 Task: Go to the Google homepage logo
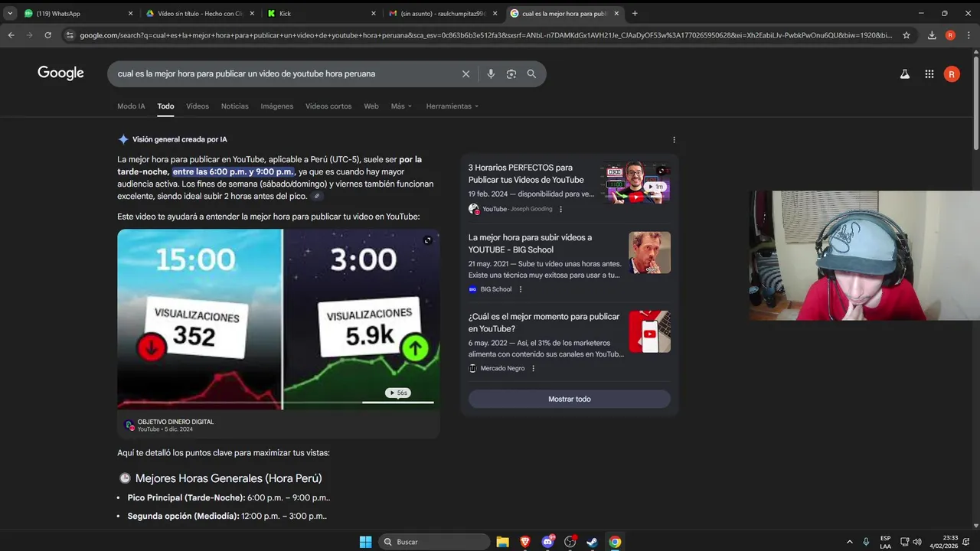60,73
